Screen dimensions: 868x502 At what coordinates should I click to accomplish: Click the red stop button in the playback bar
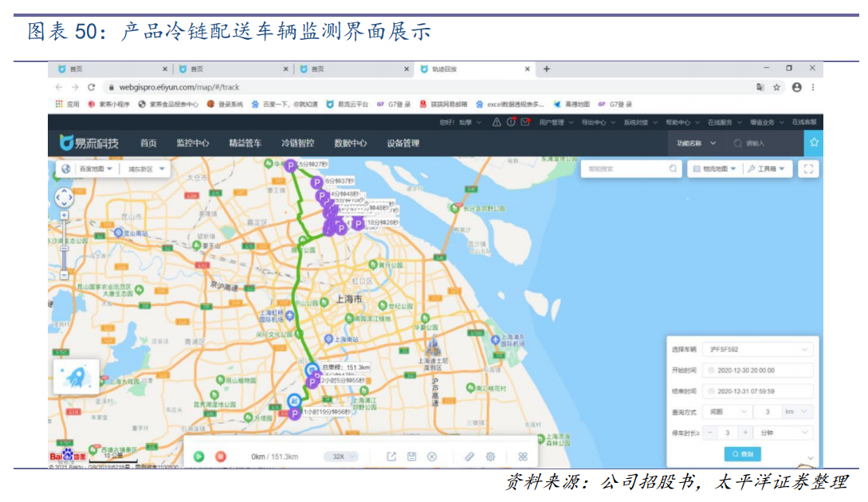(220, 457)
